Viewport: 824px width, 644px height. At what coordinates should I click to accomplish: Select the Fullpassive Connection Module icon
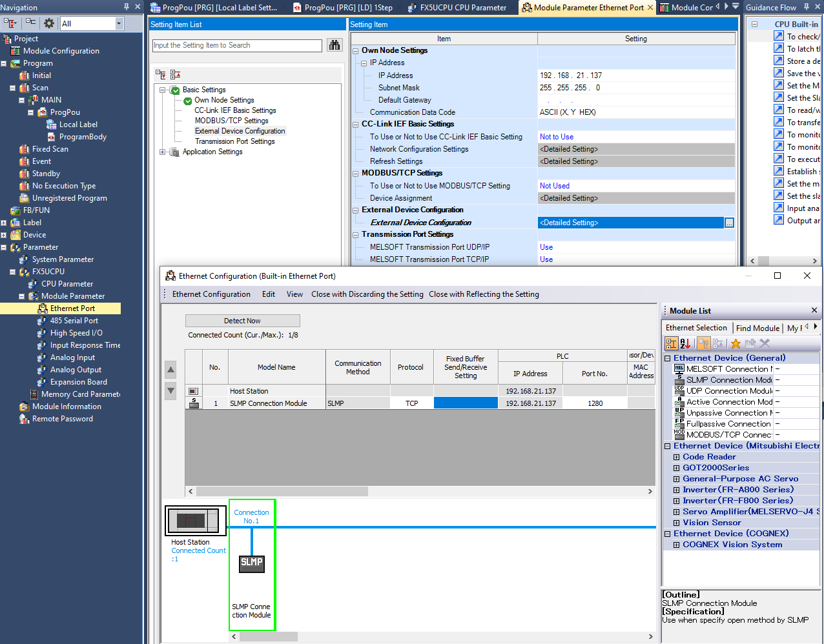[679, 423]
